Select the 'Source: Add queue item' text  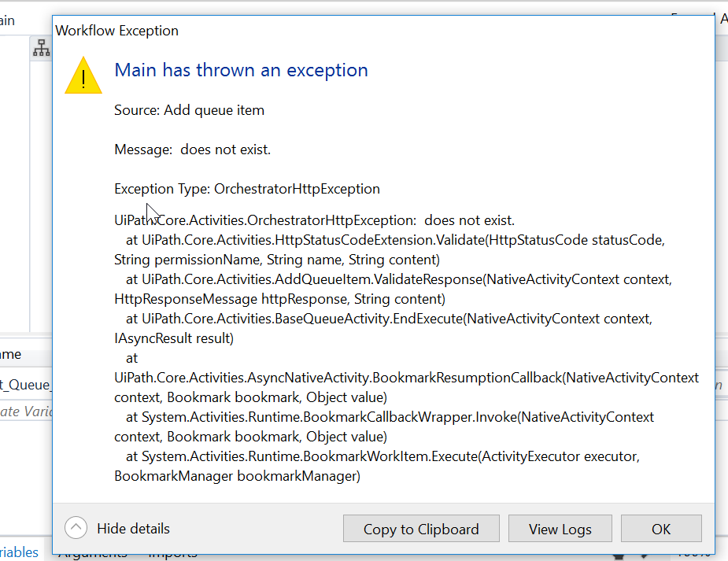coord(189,110)
